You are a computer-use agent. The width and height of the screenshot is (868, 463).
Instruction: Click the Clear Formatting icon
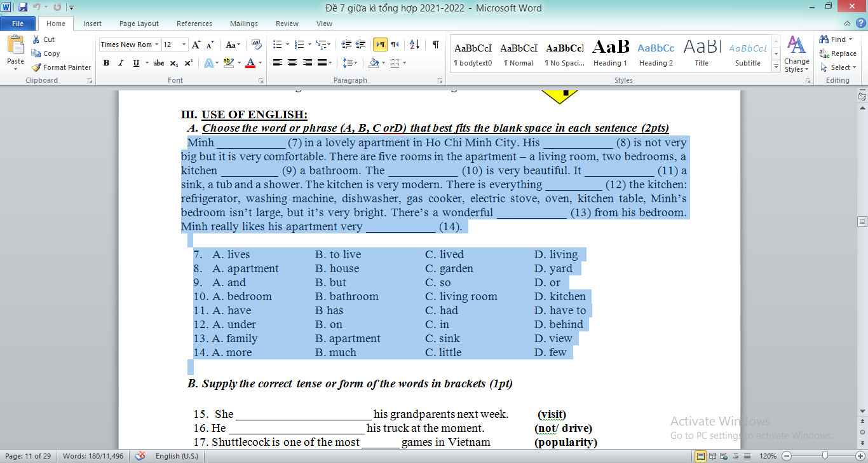click(x=257, y=45)
